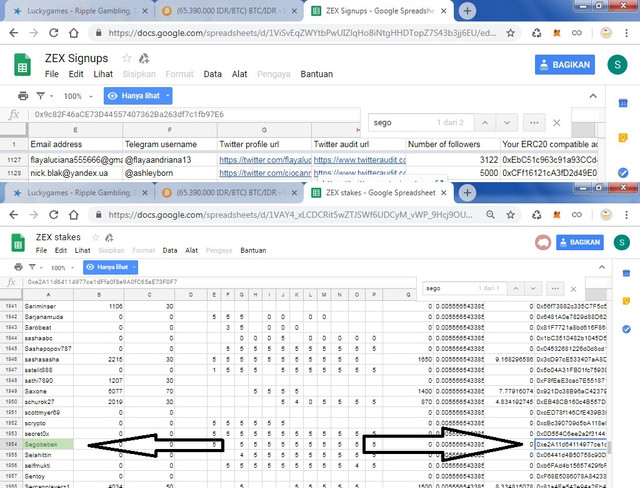Click filter icon in ZEX Signups toolbar

click(40, 96)
